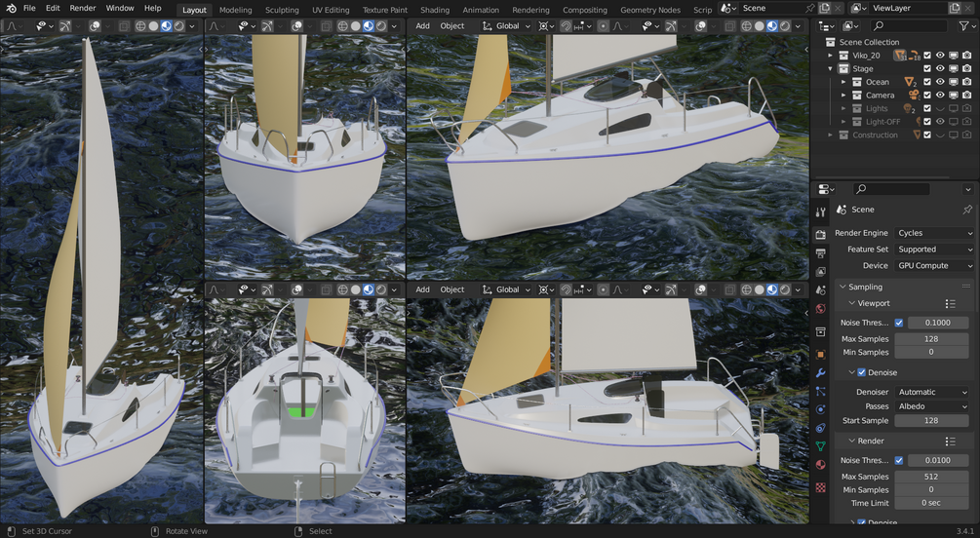Collapse the Sampling panel

pos(843,287)
